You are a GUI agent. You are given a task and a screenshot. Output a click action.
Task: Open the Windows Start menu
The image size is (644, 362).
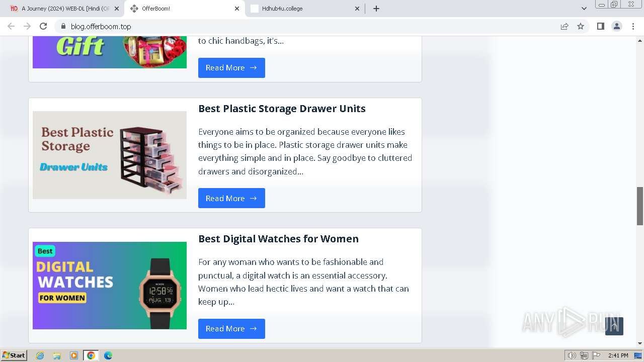coord(14,355)
